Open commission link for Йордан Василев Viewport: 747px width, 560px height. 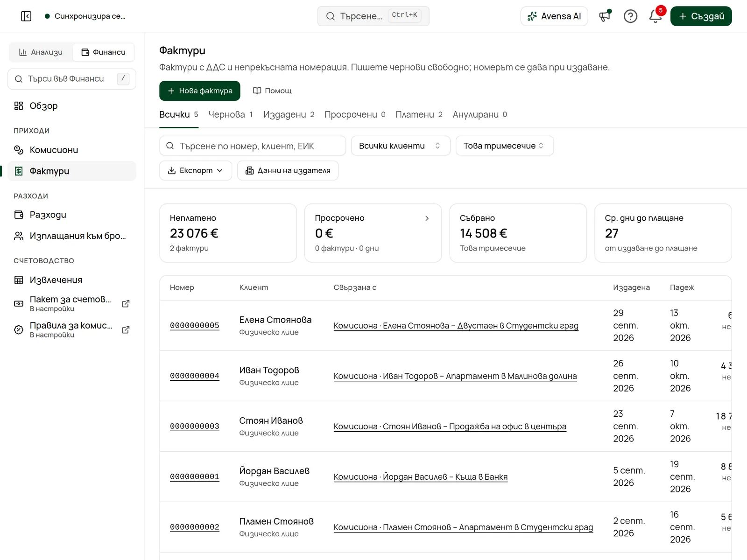click(x=421, y=477)
